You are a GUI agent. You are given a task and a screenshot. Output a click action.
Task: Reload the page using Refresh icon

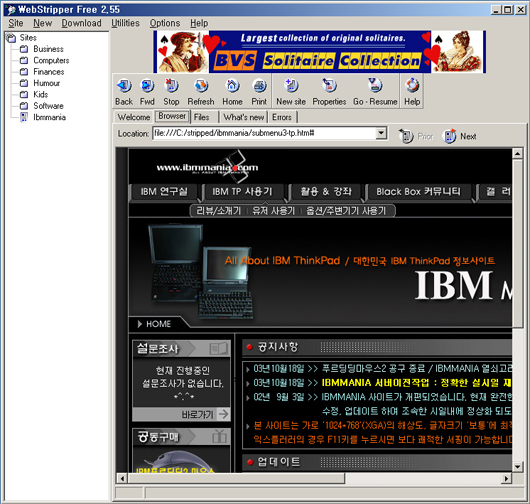(x=201, y=86)
